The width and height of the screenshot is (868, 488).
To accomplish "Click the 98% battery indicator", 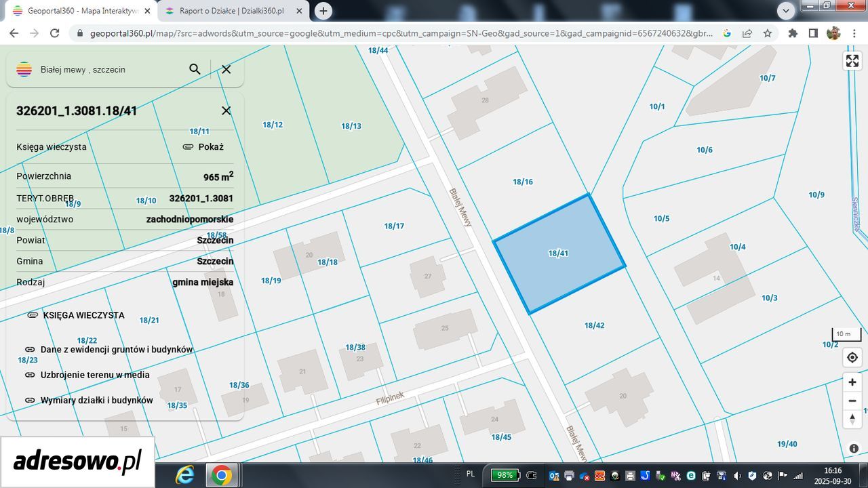I will coord(505,475).
